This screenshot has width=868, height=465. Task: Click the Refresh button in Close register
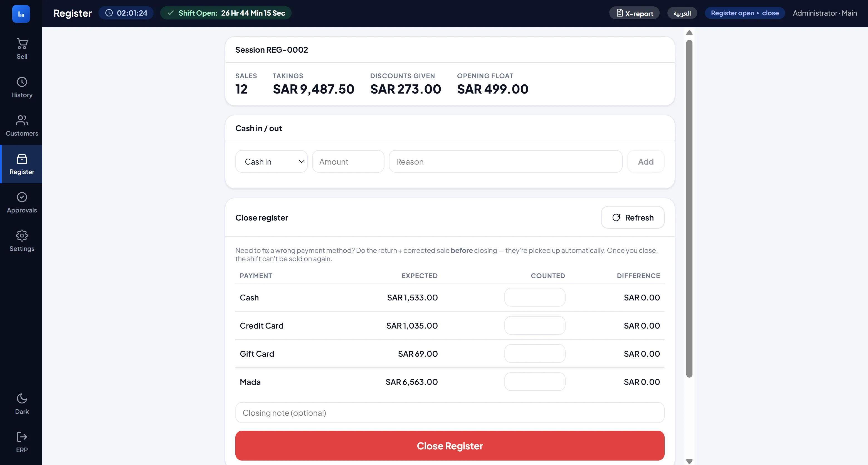(x=632, y=217)
